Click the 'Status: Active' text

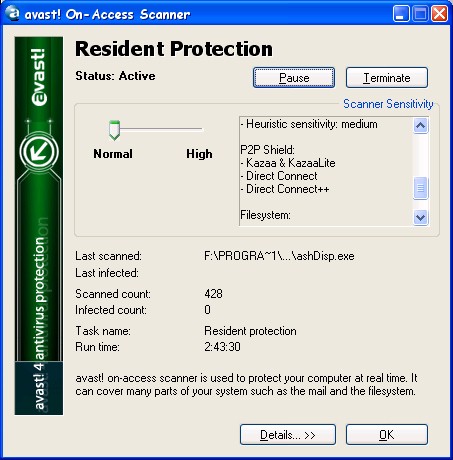tap(115, 76)
